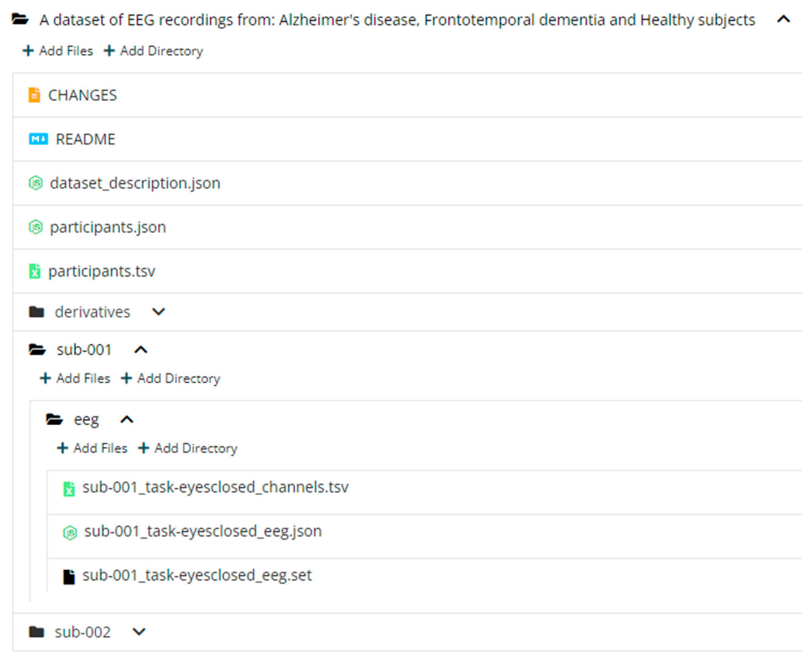
Task: Click the sub-001 open folder icon
Action: pyautogui.click(x=37, y=349)
